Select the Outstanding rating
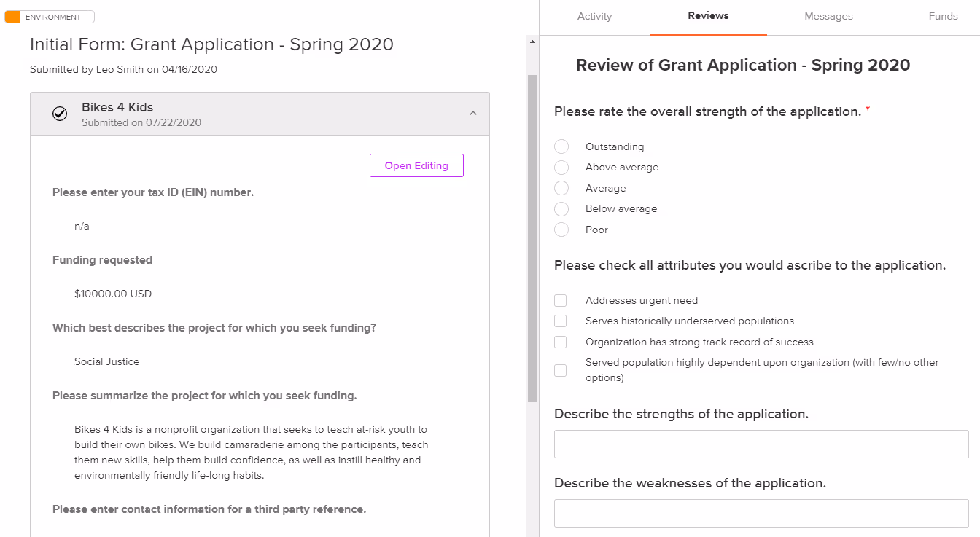The height and width of the screenshot is (537, 980). (x=561, y=146)
